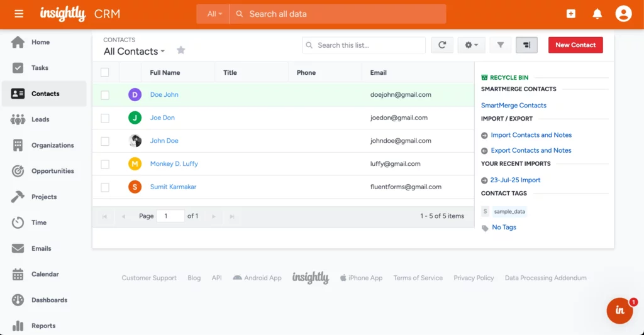The image size is (644, 335).
Task: Click the Emails envelope icon
Action: click(18, 248)
